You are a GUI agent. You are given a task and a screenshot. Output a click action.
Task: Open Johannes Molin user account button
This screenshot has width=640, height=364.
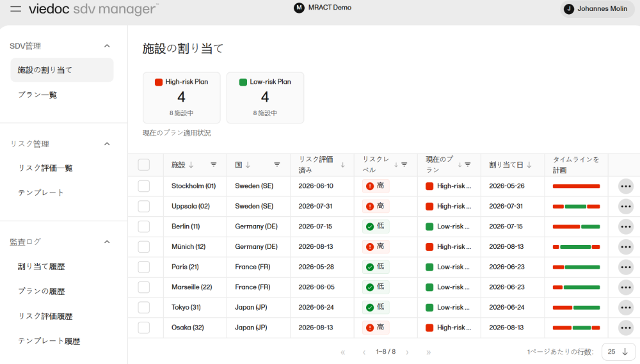click(x=597, y=8)
